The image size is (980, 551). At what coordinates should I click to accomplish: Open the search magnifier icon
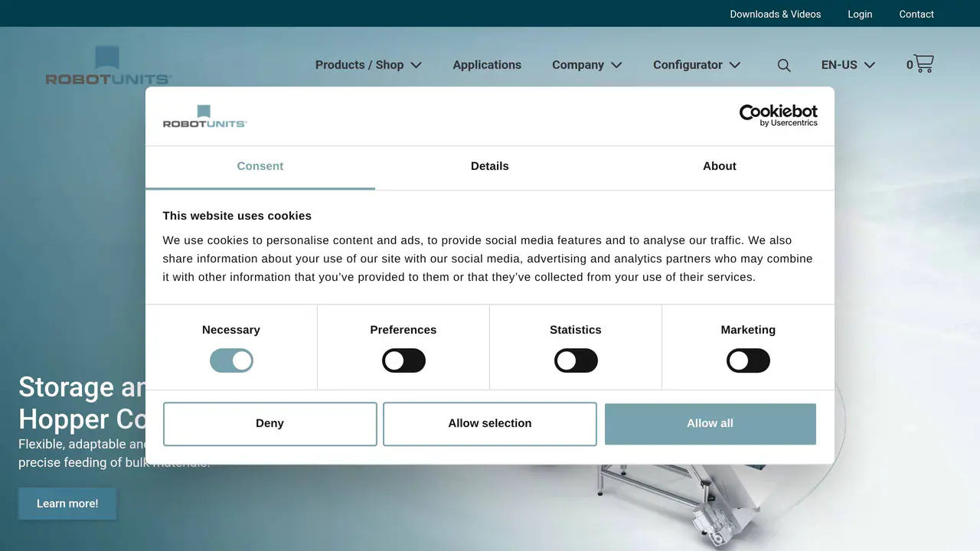pos(784,66)
